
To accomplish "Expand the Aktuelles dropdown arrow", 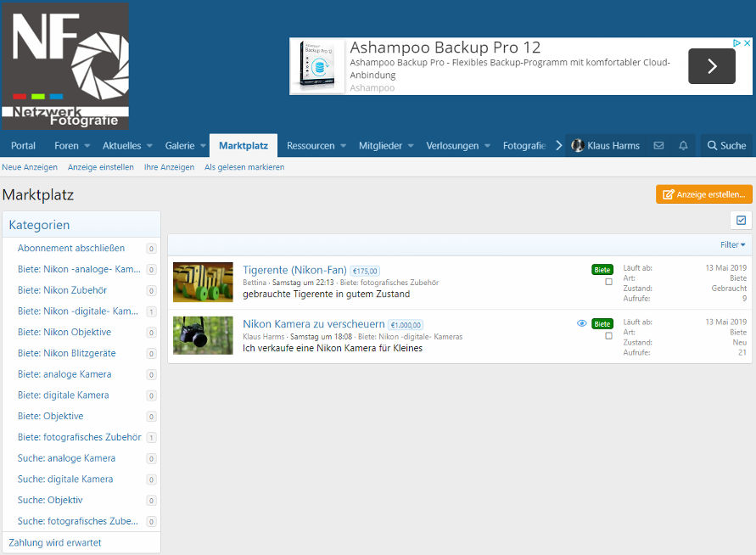I will tap(149, 146).
